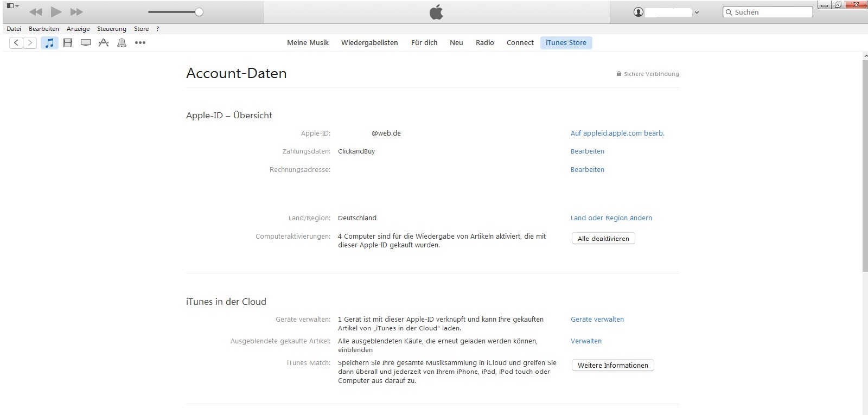
Task: Open the mini window menu dropdown
Action: 12,6
